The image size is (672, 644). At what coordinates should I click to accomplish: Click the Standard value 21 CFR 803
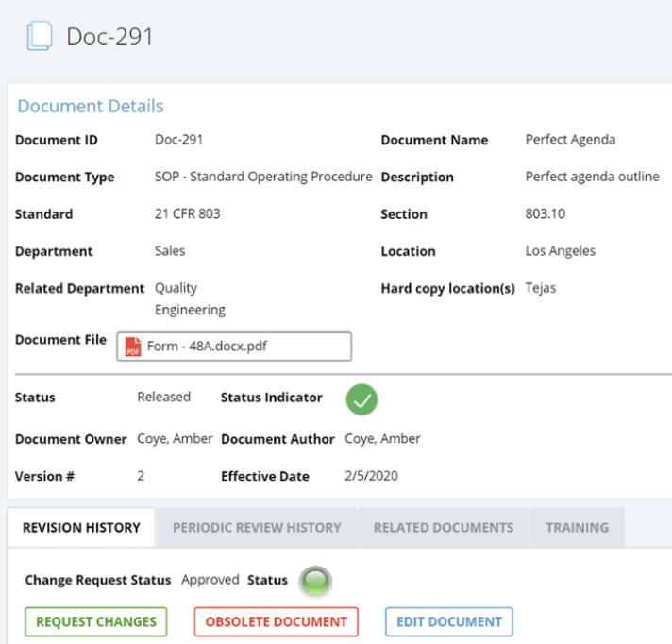(x=187, y=213)
